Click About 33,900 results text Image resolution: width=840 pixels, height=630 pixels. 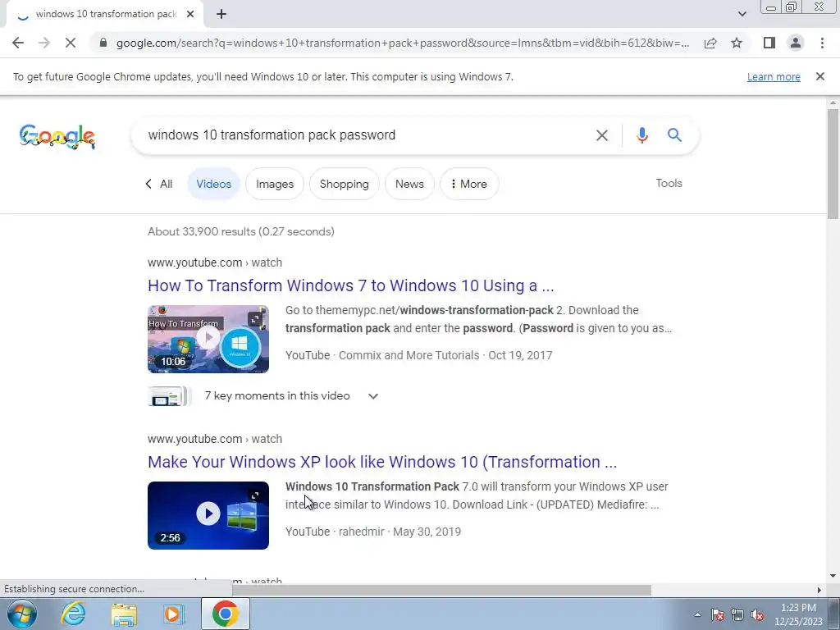241,231
